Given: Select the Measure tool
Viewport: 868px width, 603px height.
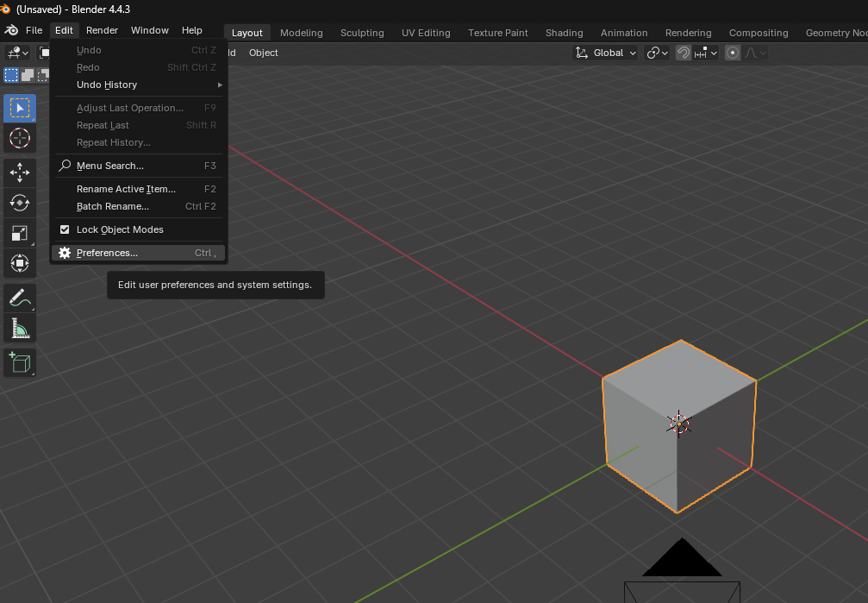Looking at the screenshot, I should [19, 328].
